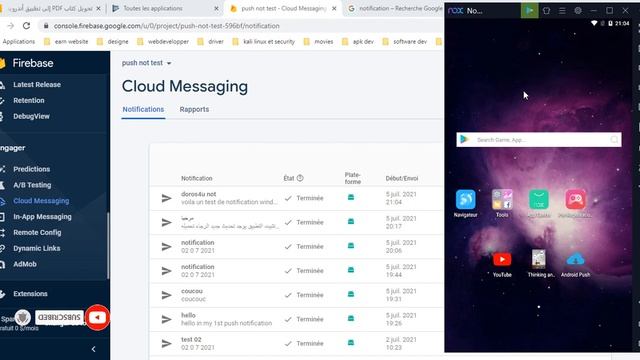This screenshot has height=360, width=640.
Task: Open Latest Release in Firebase sidebar
Action: pos(37,84)
